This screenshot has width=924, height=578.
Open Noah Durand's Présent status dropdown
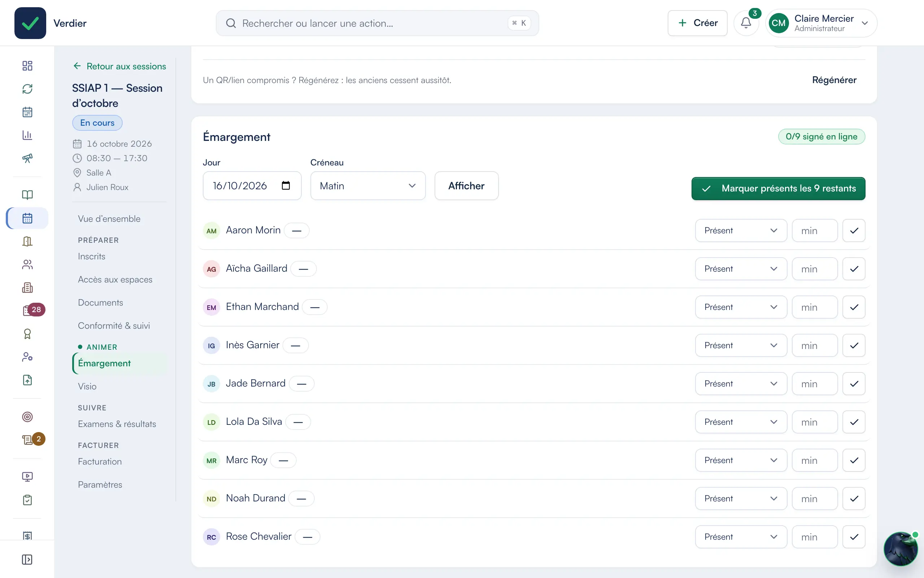[741, 499]
